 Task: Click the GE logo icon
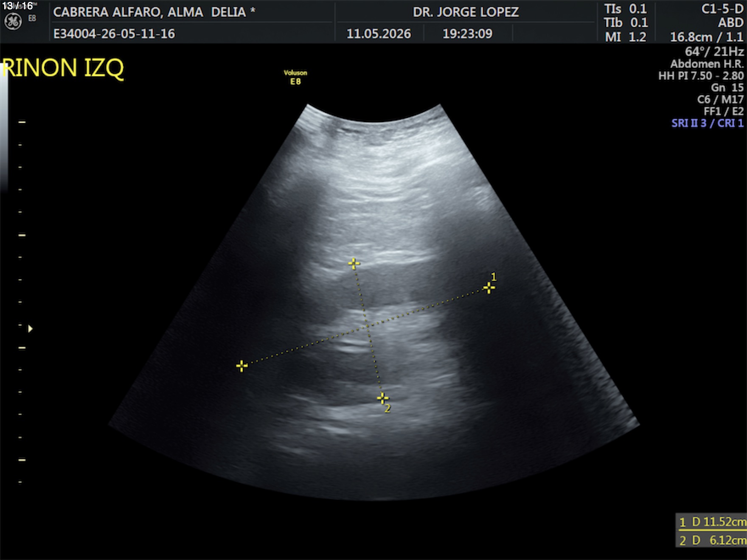(13, 22)
